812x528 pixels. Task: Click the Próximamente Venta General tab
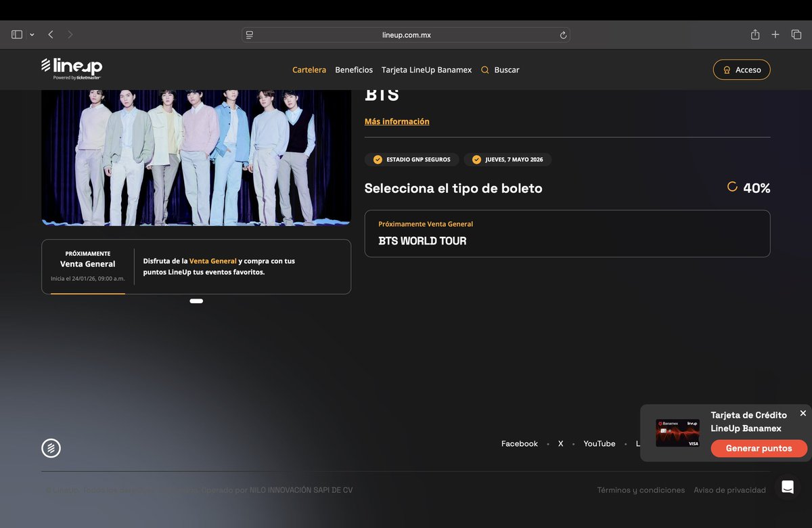[88, 267]
